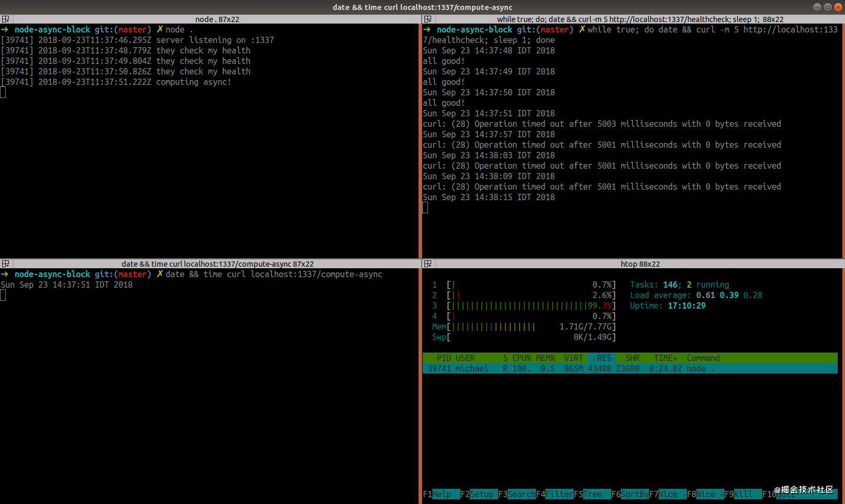Click the 'server listening on :1337' log line
Viewport: 845px width, 504px height.
tap(137, 40)
